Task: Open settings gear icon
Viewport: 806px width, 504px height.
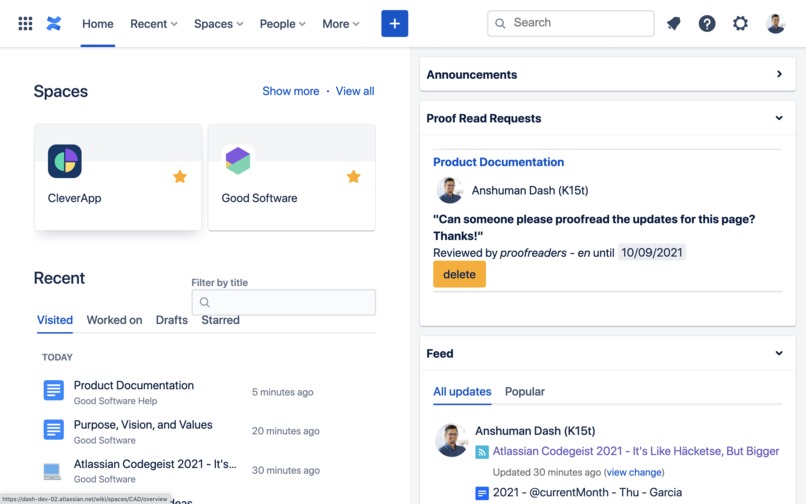Action: [740, 24]
